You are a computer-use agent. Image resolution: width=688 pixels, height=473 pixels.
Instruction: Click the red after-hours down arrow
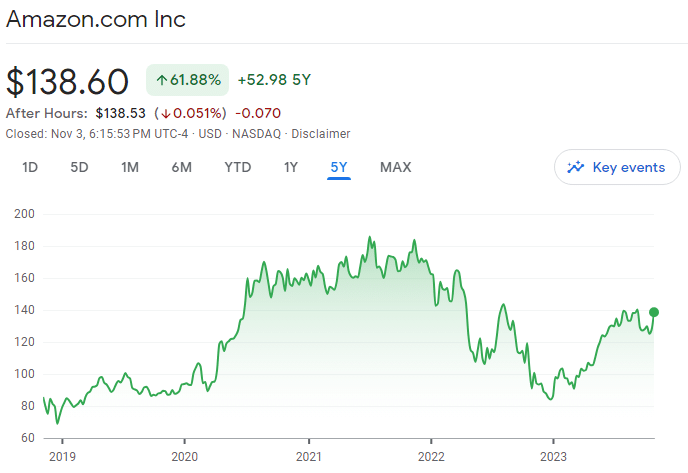(x=165, y=114)
